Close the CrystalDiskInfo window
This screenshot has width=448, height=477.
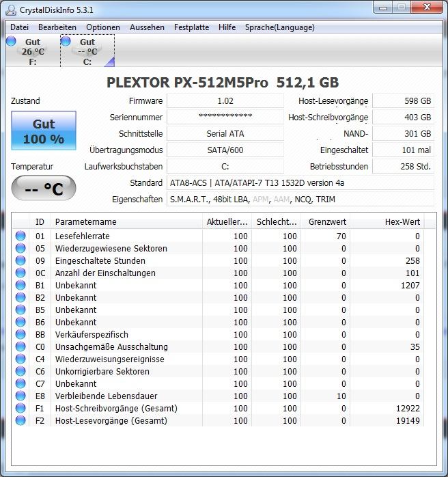(427, 8)
